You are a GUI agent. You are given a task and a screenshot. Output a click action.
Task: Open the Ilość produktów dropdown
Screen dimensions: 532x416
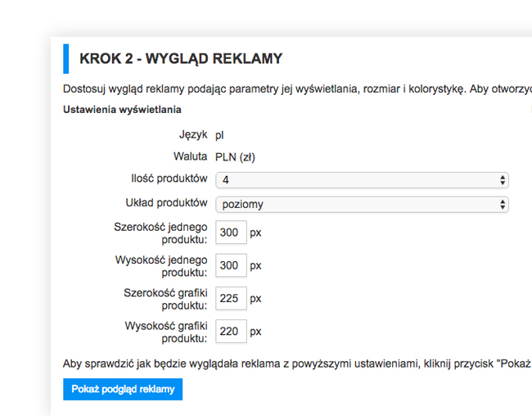tap(362, 180)
